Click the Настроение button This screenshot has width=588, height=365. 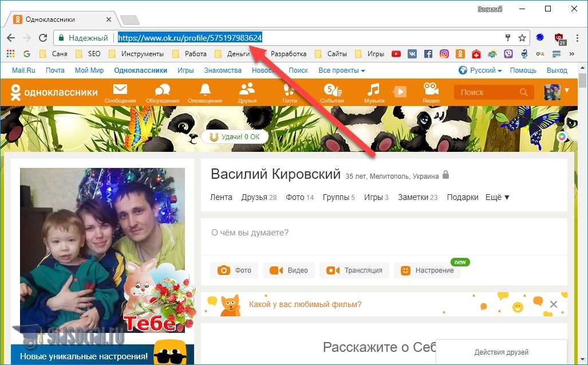click(427, 270)
